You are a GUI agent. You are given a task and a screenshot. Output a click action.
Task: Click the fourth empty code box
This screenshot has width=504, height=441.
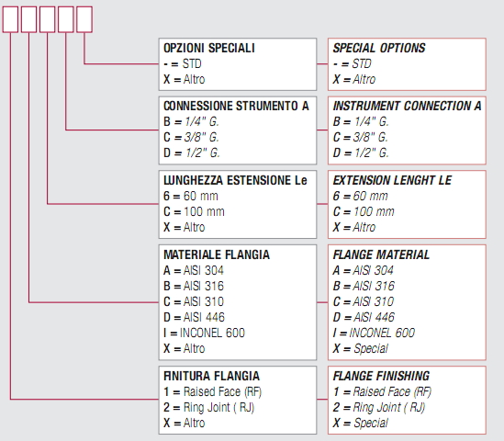tap(66, 19)
